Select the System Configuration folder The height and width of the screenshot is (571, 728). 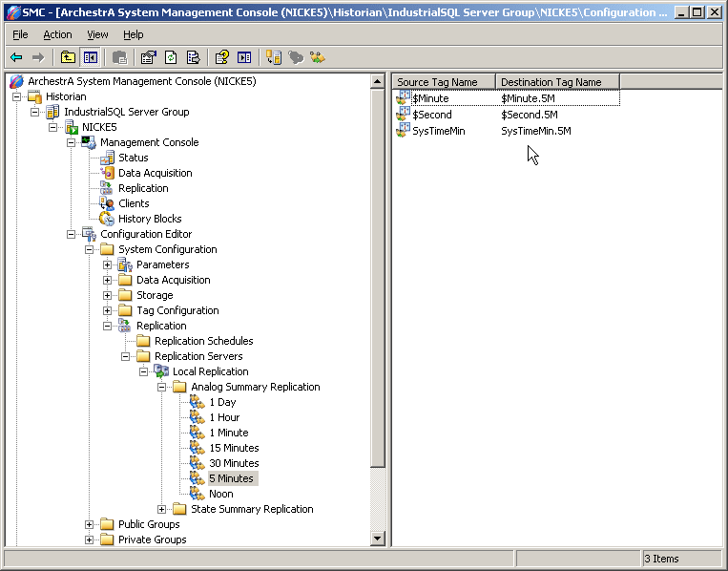[x=168, y=249]
